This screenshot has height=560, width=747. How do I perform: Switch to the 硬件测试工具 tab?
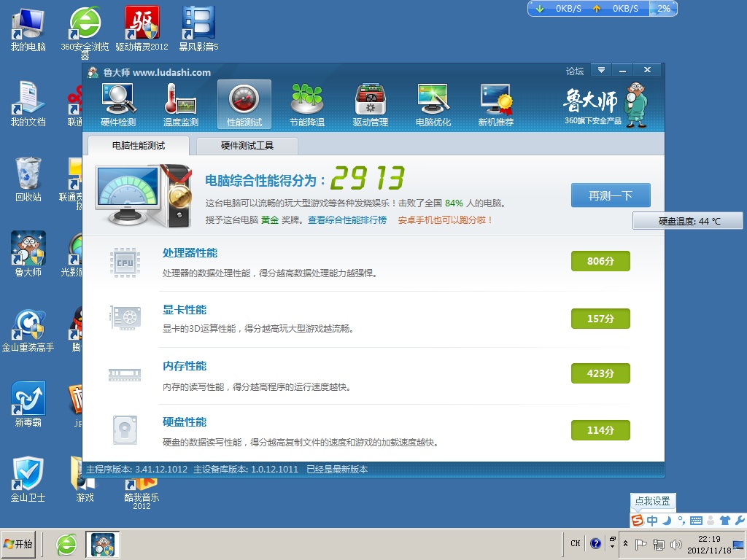[x=249, y=145]
